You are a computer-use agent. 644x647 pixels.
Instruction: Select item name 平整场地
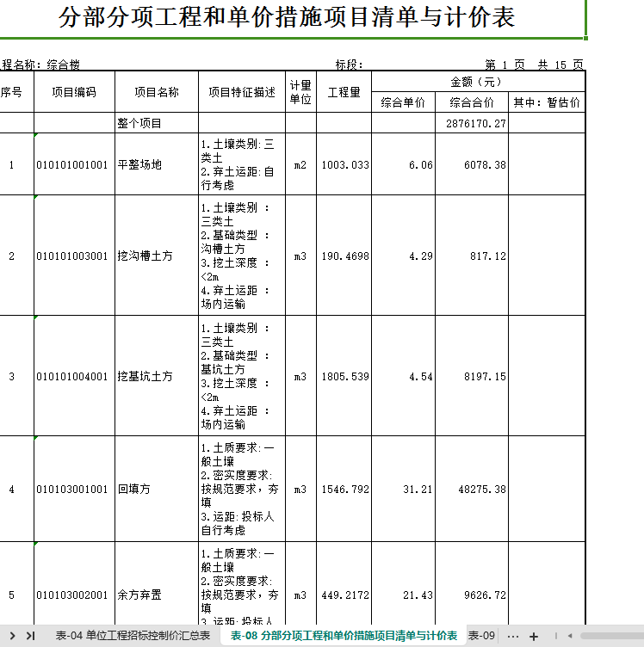pyautogui.click(x=157, y=164)
